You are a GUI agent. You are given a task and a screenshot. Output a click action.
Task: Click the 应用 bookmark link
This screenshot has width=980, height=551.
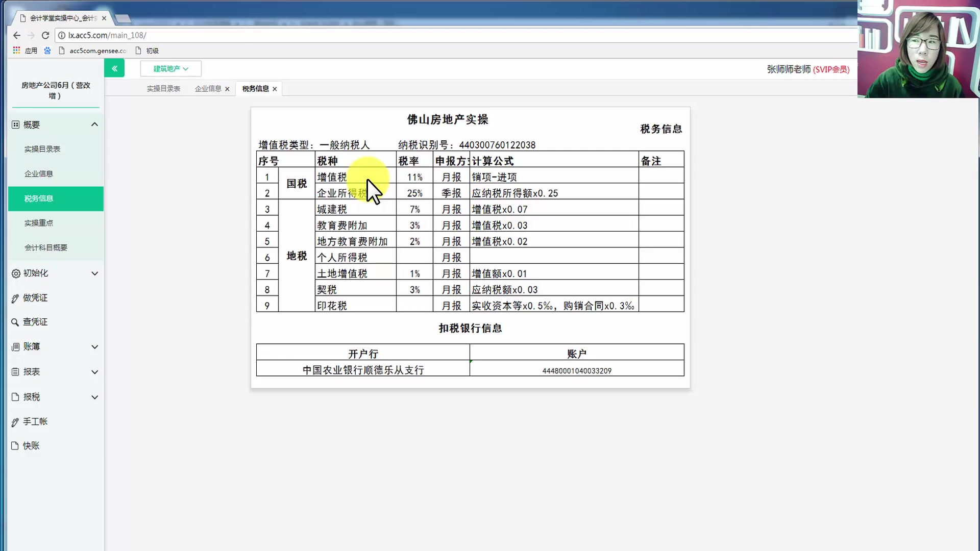click(31, 51)
